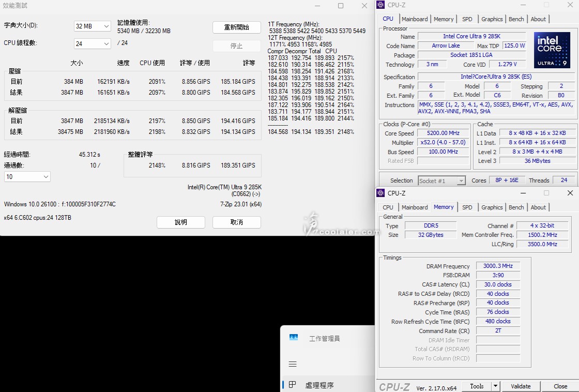Click CPU-Z icon in Memory window title
Image resolution: width=579 pixels, height=392 pixels.
point(381,193)
